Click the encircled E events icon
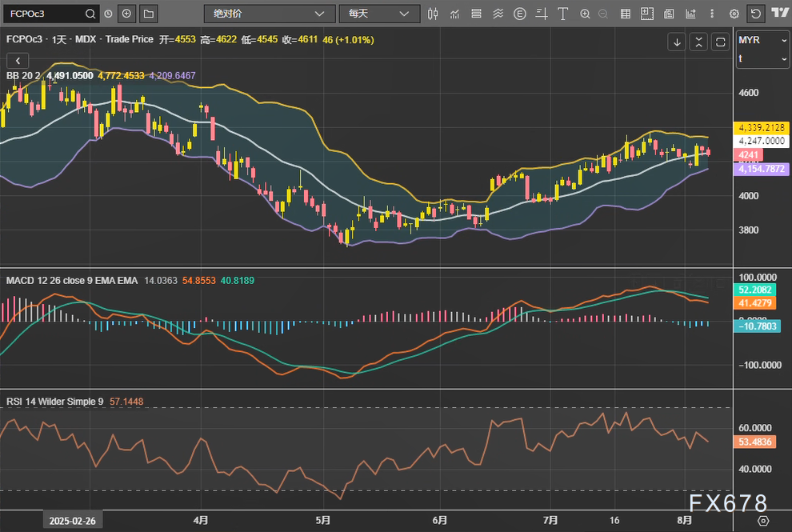 pyautogui.click(x=520, y=14)
